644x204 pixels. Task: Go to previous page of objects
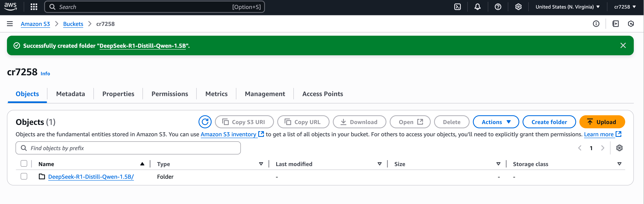click(580, 148)
